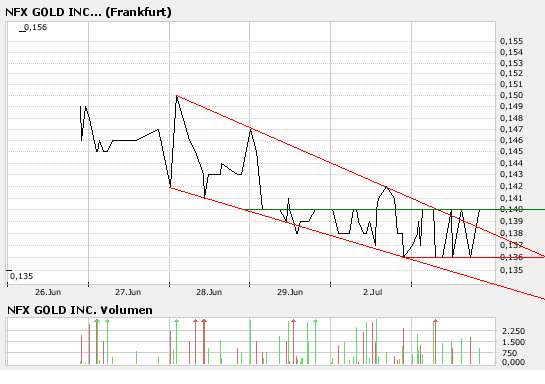Click the 0,135 low value label inside chart
545x384 pixels.
[x=22, y=276]
